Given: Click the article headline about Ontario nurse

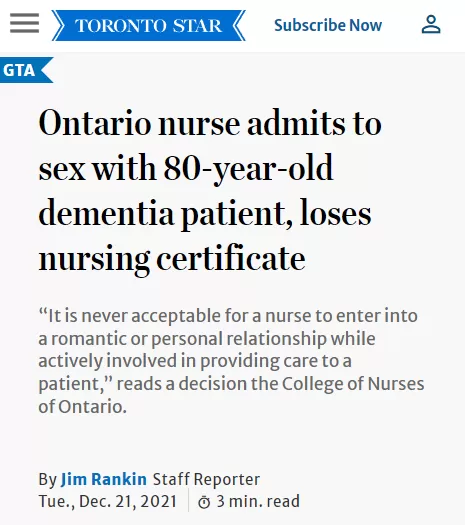Looking at the screenshot, I should (x=210, y=191).
